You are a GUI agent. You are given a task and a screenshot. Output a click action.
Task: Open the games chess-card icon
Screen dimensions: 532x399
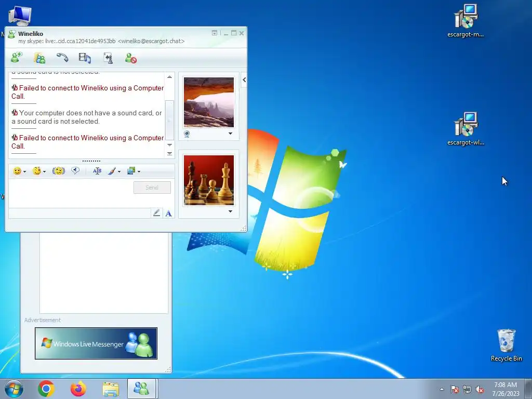(108, 58)
